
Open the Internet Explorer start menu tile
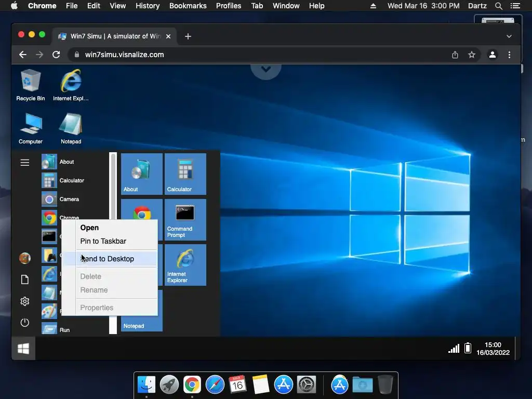[x=185, y=265]
